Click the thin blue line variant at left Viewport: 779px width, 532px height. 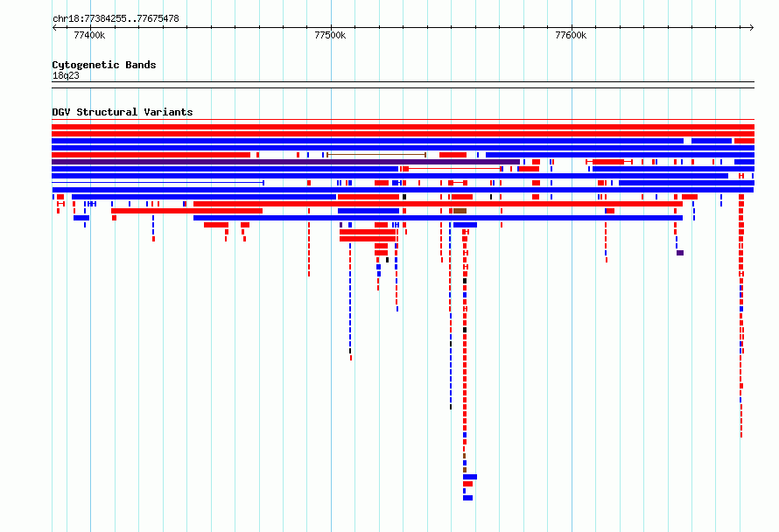click(158, 183)
